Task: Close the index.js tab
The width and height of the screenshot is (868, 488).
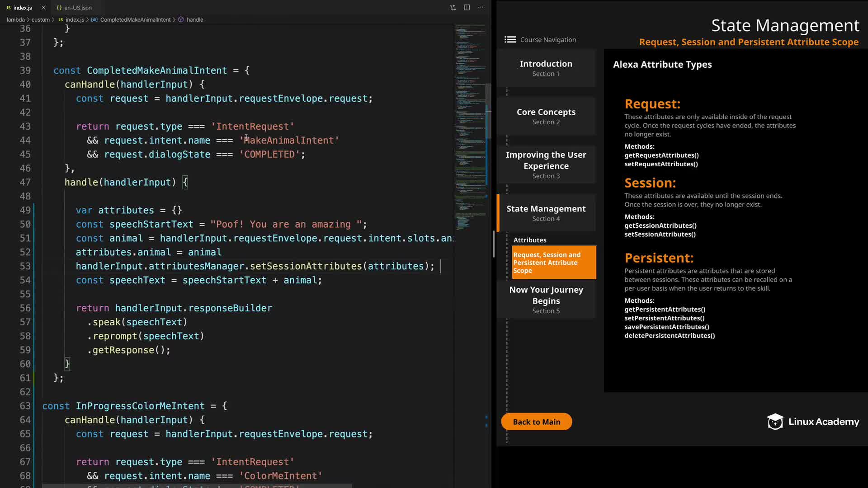Action: 43,8
